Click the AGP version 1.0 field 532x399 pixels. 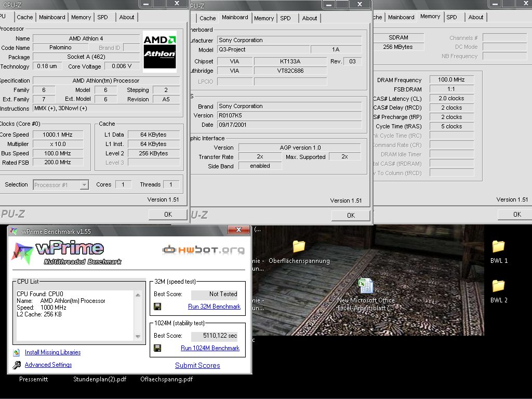pos(300,148)
